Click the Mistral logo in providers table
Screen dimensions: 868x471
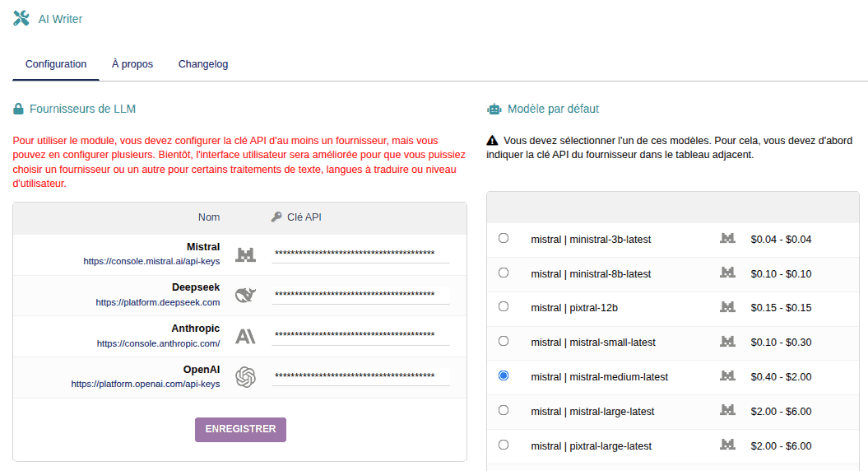[x=245, y=254]
